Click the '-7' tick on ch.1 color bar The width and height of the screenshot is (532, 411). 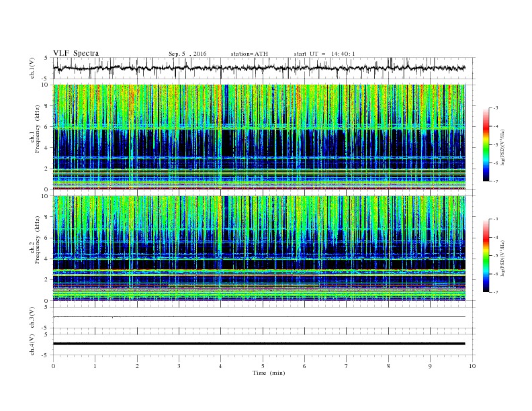(495, 181)
